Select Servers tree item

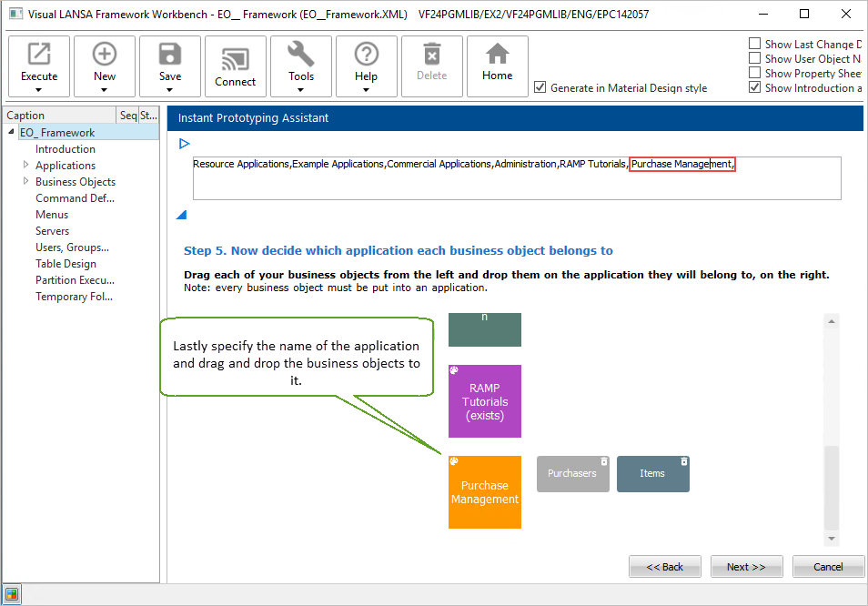pos(53,231)
